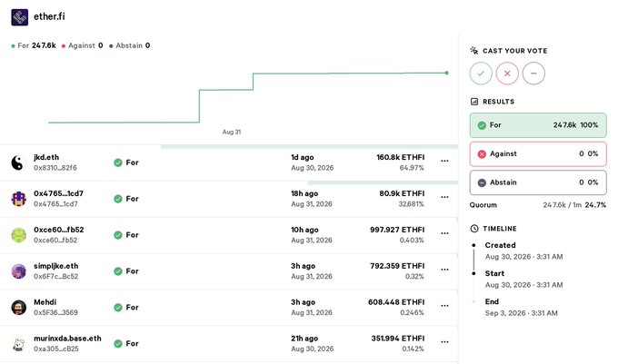Open more options for murinxda.base.eth vote
The width and height of the screenshot is (618, 364).
click(444, 342)
